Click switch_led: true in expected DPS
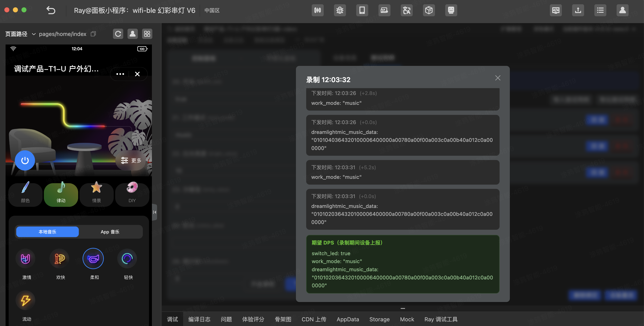 (331, 253)
